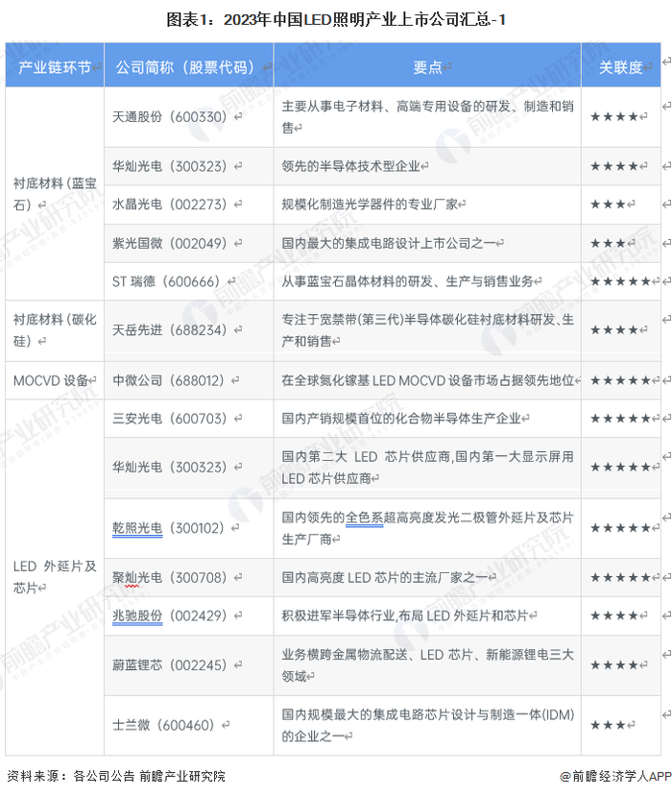
Task: Click description 国内领先的全色系超高亮度发光二极管
Action: (x=427, y=528)
